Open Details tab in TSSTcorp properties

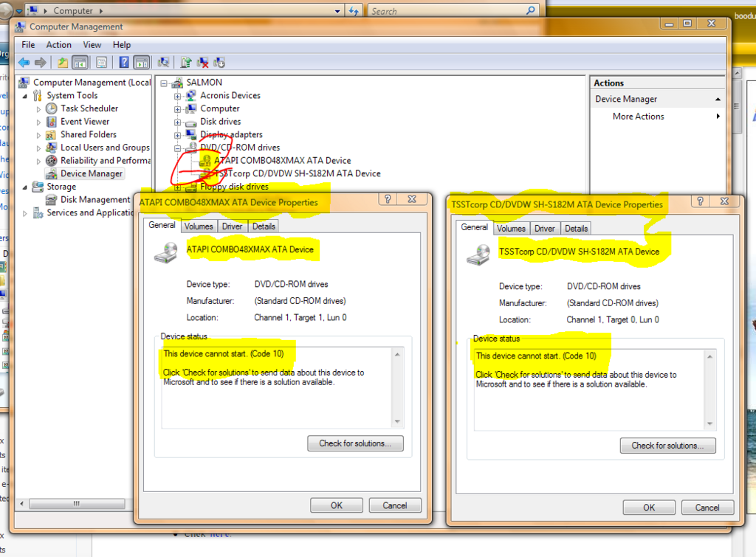pyautogui.click(x=576, y=229)
